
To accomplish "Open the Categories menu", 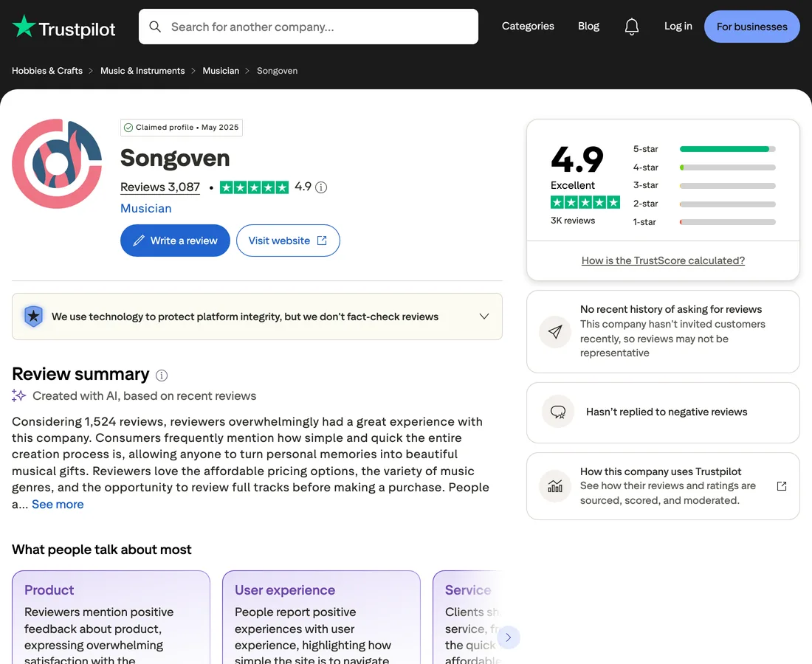I will coord(528,26).
